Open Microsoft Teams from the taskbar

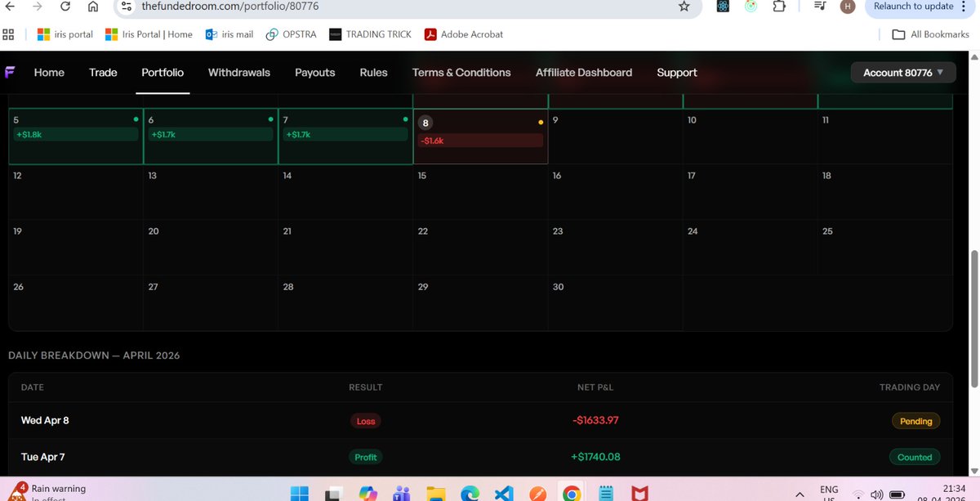point(401,494)
